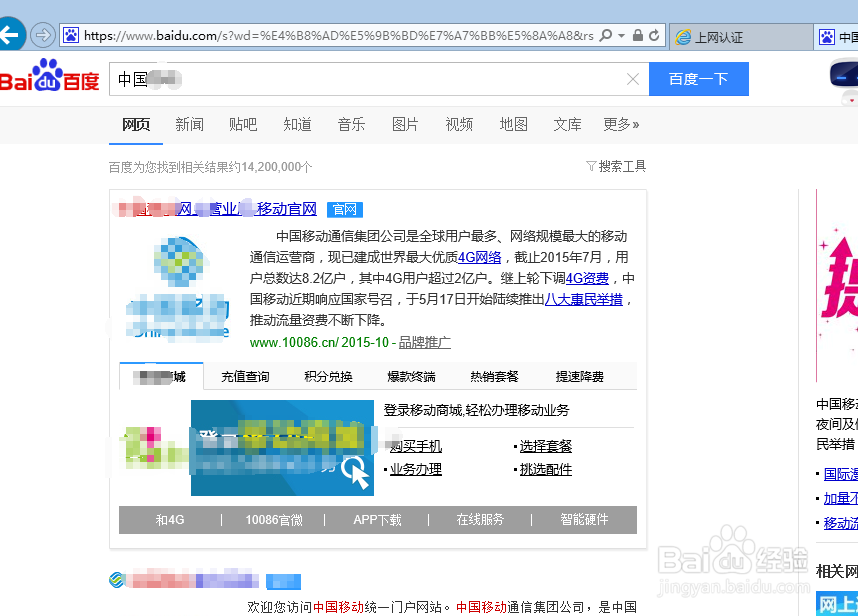Image resolution: width=858 pixels, height=616 pixels.
Task: Click the browser back arrow button
Action: pos(11,35)
